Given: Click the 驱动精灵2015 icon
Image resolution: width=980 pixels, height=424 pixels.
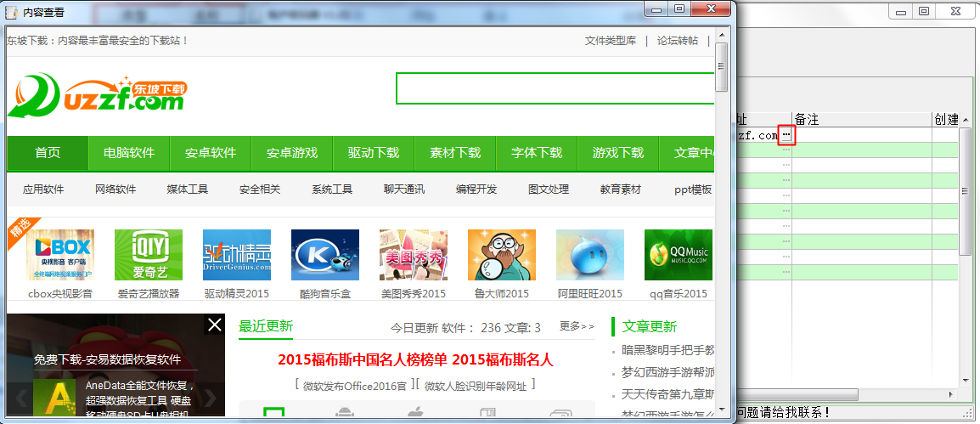Looking at the screenshot, I should click(x=237, y=255).
